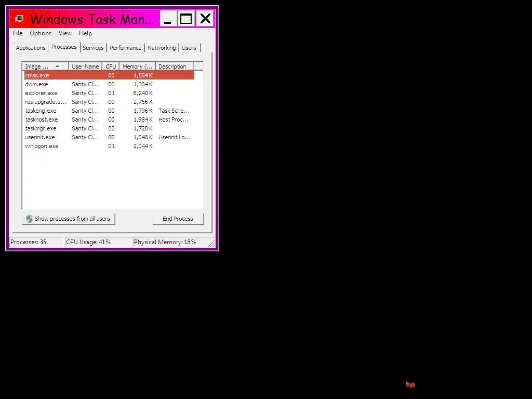The height and width of the screenshot is (399, 532).
Task: Open the View menu
Action: [x=65, y=33]
